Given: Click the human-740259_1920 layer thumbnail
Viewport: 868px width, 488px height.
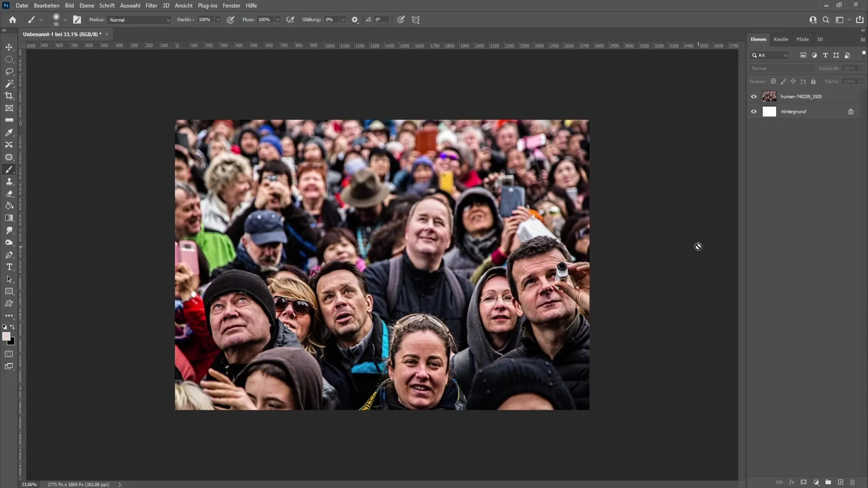Looking at the screenshot, I should coord(769,96).
